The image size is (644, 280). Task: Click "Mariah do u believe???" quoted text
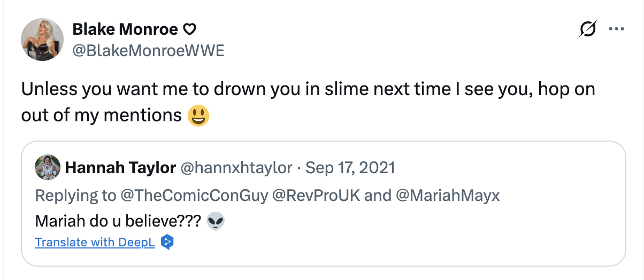pos(118,221)
